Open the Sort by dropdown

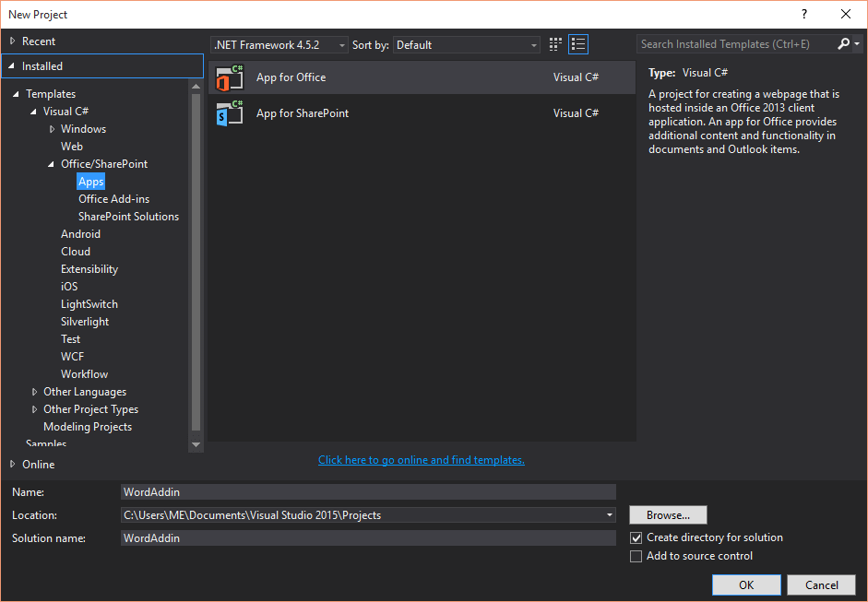(x=466, y=45)
